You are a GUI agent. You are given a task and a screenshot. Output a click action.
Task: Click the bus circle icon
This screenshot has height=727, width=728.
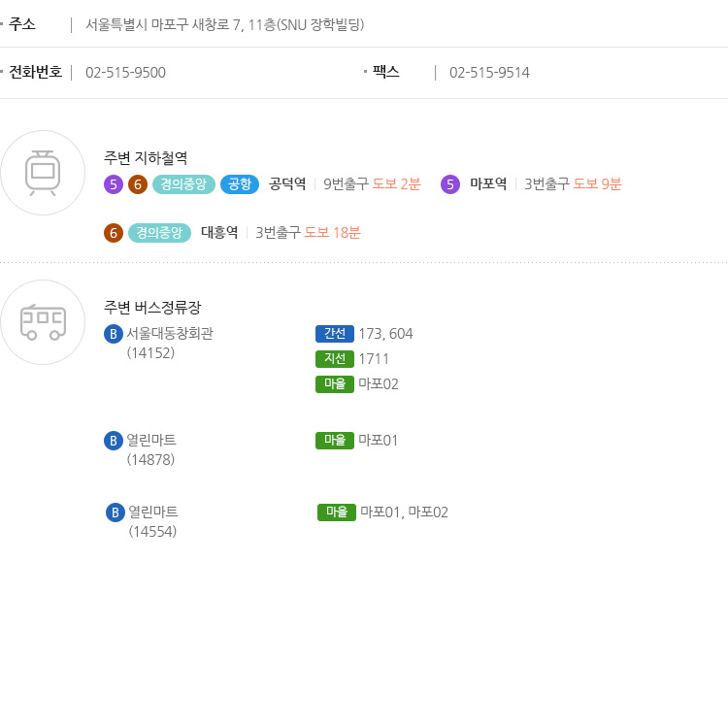pos(43,322)
